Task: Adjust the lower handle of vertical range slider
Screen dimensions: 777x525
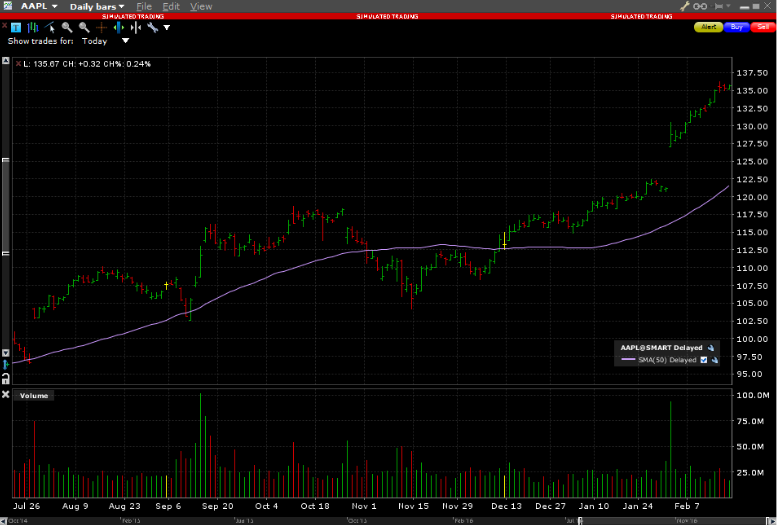Action: (x=5, y=253)
